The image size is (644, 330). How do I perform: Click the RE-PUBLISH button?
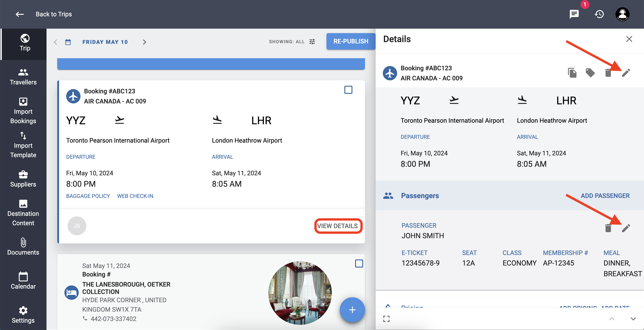[351, 41]
